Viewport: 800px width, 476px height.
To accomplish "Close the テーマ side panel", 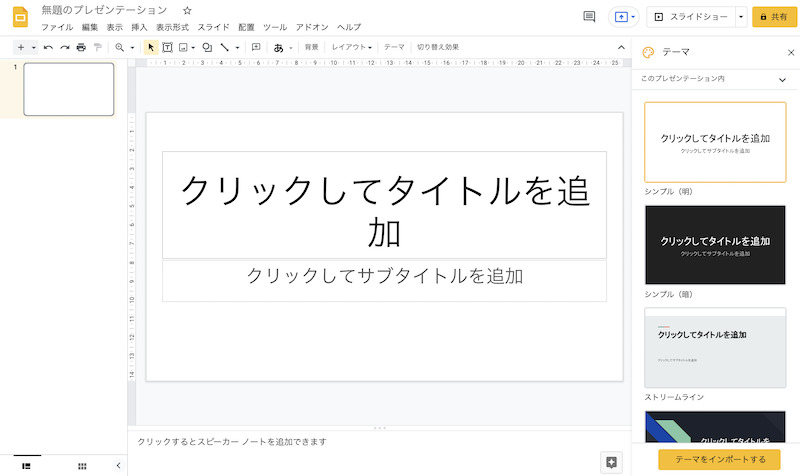I will coord(791,52).
